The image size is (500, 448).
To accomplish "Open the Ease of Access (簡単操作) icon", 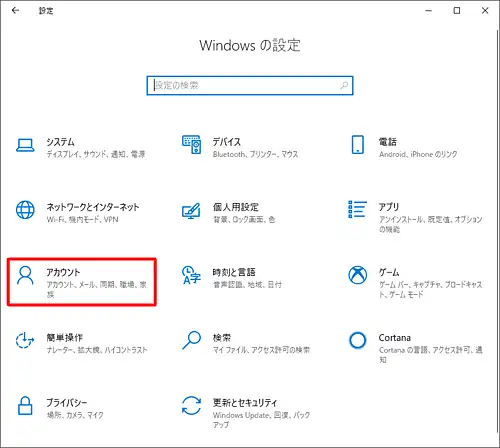I will tap(25, 340).
